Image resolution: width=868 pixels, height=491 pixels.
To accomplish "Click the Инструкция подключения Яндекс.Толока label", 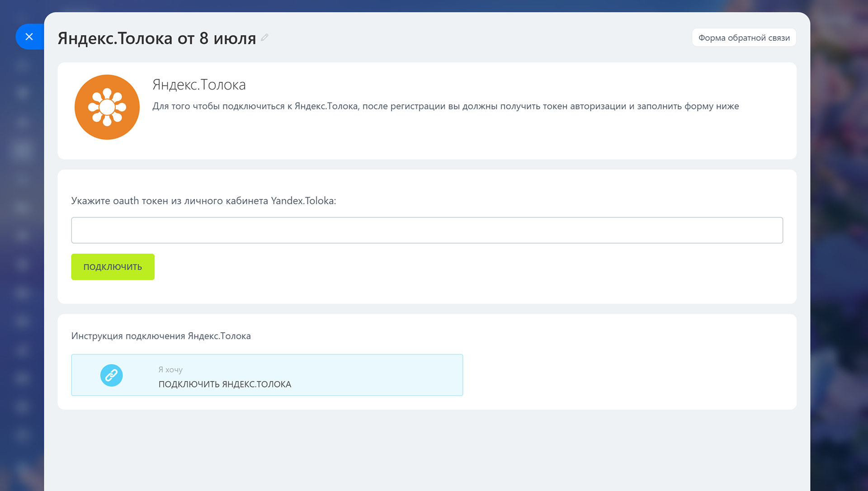I will click(x=161, y=336).
